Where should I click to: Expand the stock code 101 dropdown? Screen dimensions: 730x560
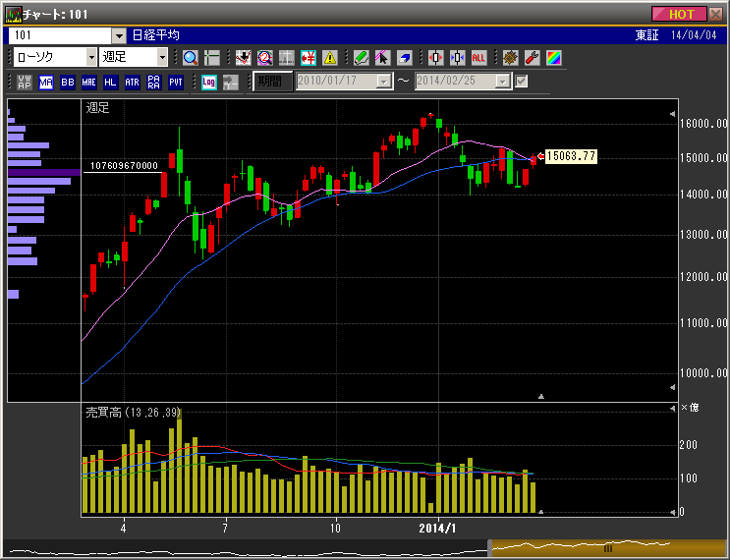(x=119, y=34)
